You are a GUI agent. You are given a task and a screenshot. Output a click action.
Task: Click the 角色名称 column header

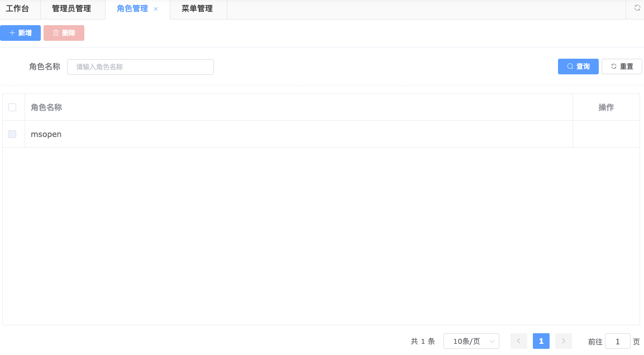(x=46, y=107)
